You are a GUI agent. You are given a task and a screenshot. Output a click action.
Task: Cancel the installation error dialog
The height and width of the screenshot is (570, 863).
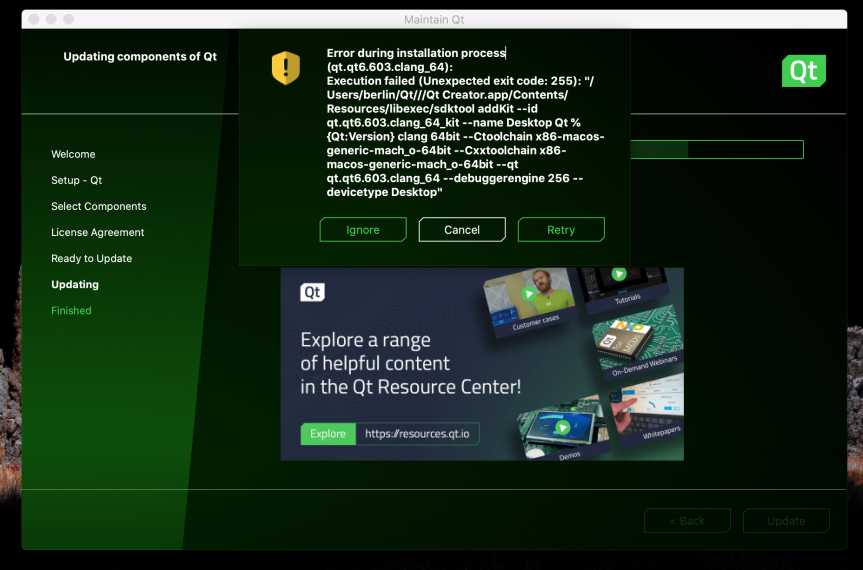[x=462, y=229]
